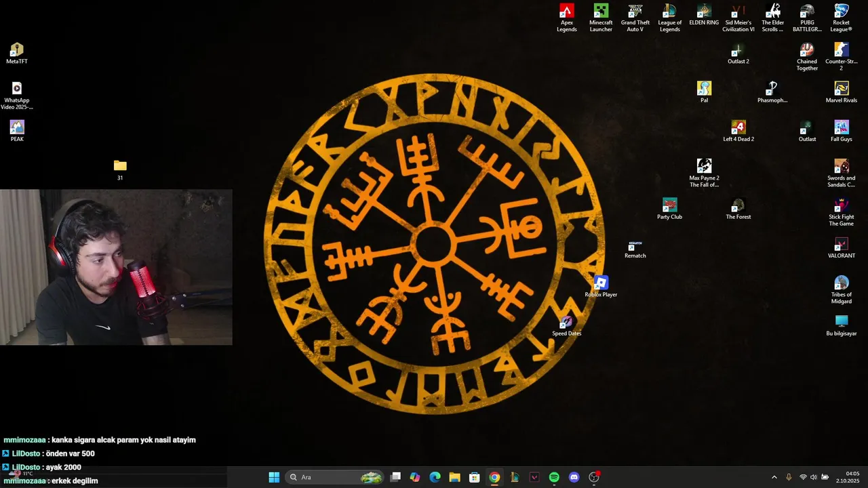Select the Pal desktop icon
Screen dimensions: 868x488
pyautogui.click(x=704, y=93)
